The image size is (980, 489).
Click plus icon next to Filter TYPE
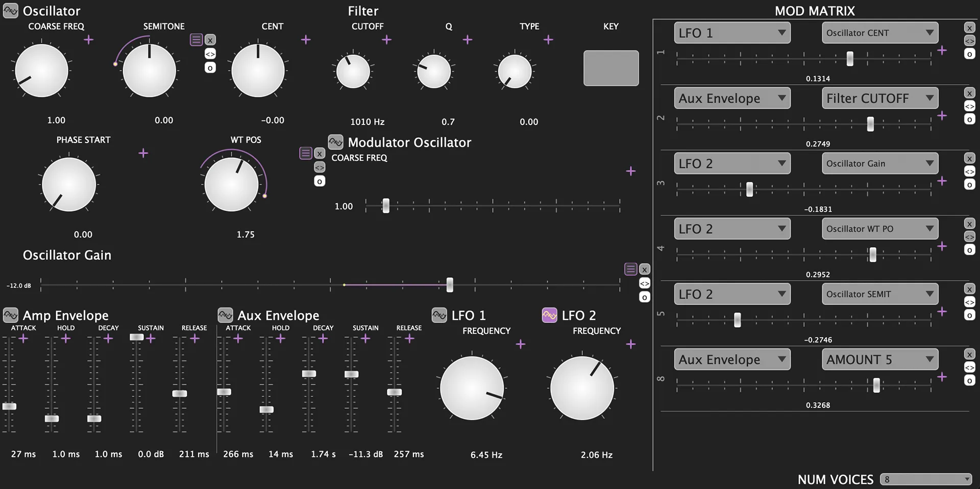point(548,39)
